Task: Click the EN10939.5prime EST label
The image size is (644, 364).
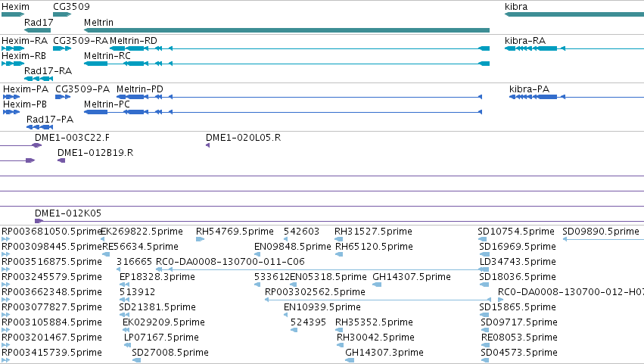Action: [322, 307]
